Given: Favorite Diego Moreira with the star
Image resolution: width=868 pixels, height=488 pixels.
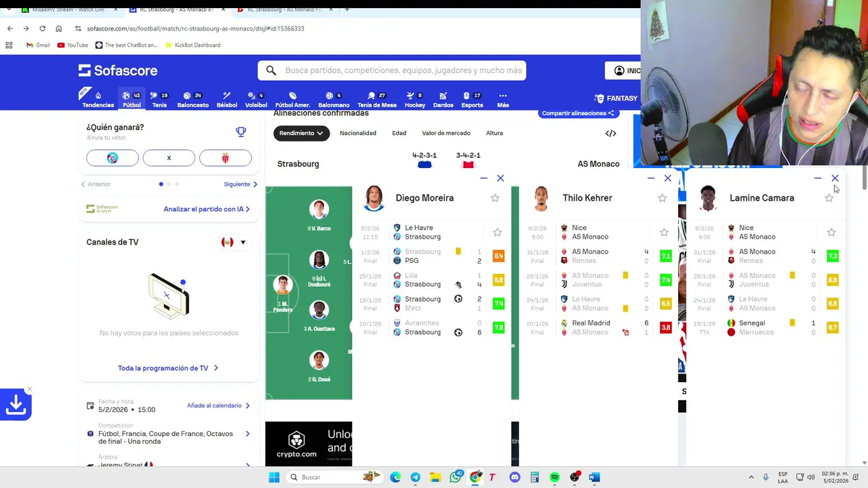Looking at the screenshot, I should point(495,198).
